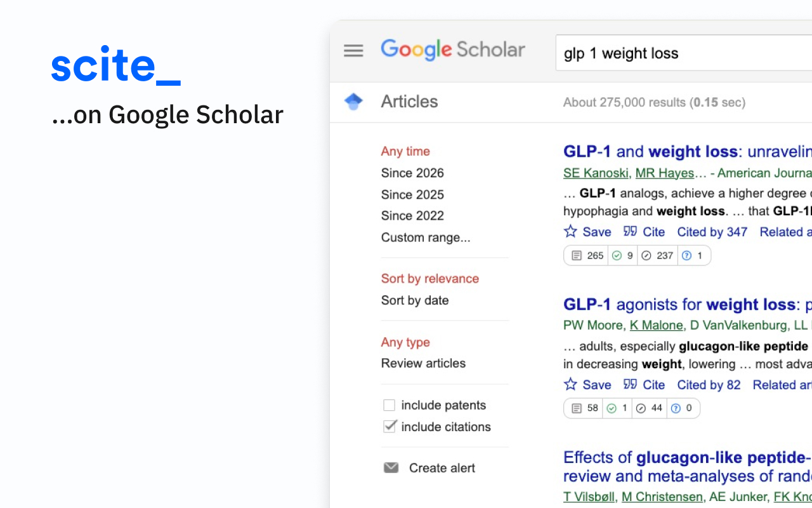Uncheck the include citations checkbox
Screen dimensions: 812x508
[390, 427]
